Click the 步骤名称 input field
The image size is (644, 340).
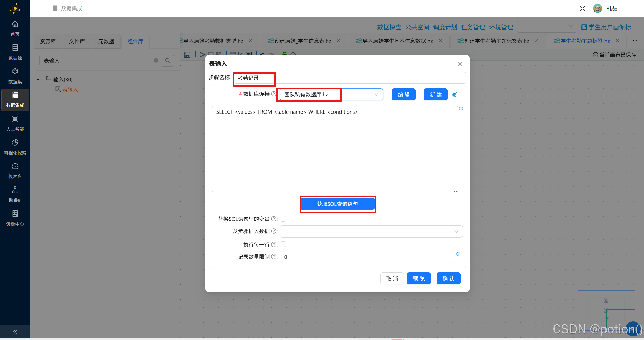(350, 78)
